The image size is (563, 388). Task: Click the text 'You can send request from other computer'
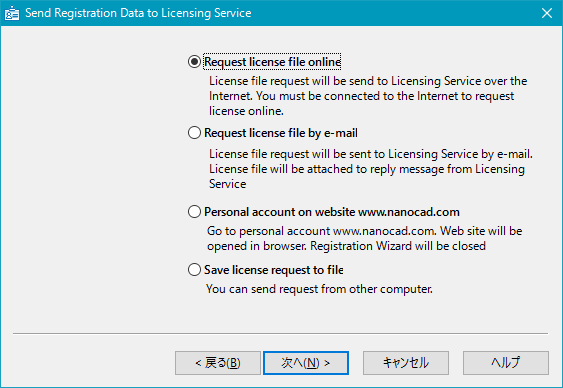(319, 289)
